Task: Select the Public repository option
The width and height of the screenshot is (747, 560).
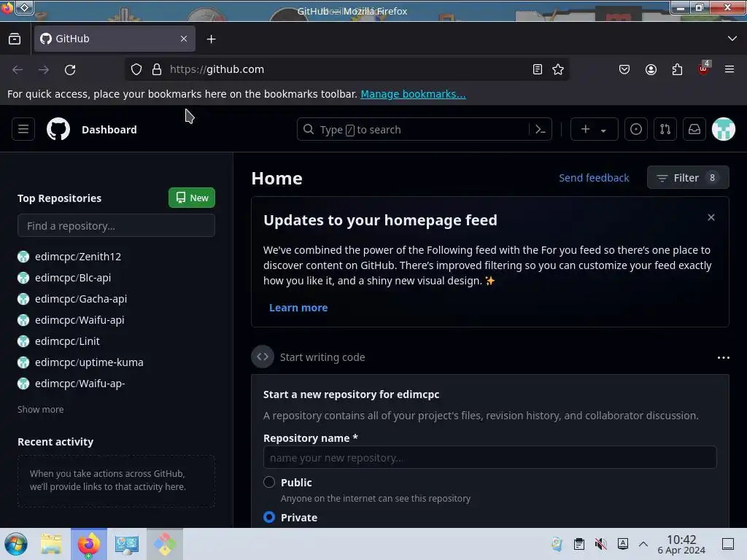Action: click(269, 482)
